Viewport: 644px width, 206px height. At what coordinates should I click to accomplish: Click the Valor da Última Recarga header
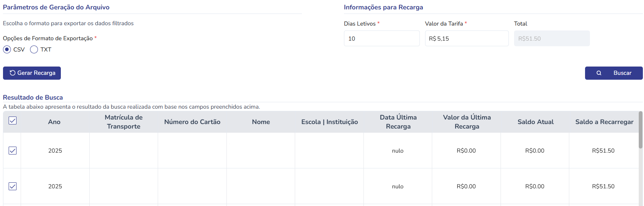click(467, 122)
